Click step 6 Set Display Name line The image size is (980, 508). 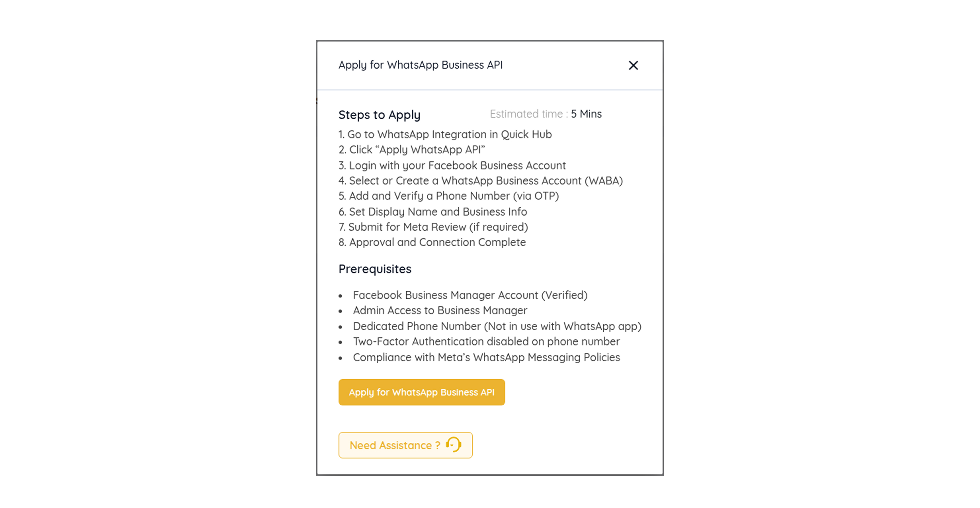coord(432,211)
